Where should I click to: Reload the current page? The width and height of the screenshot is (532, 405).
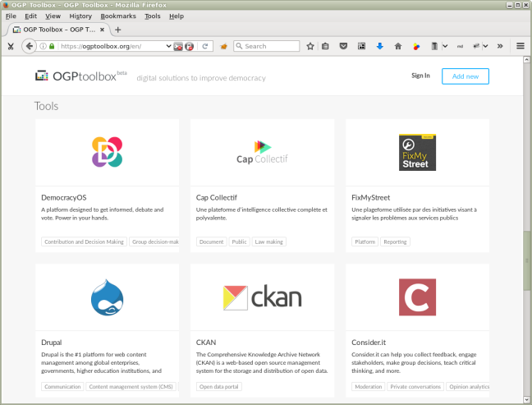click(x=205, y=46)
